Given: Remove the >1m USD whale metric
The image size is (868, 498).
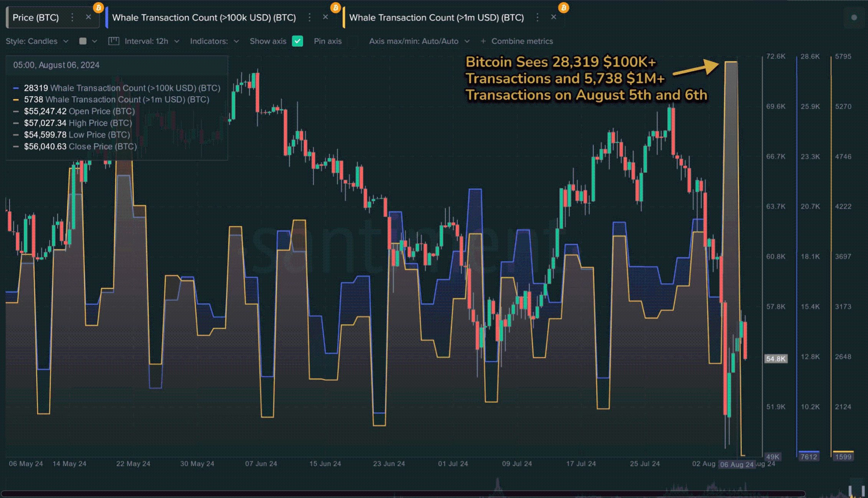Looking at the screenshot, I should [x=553, y=17].
